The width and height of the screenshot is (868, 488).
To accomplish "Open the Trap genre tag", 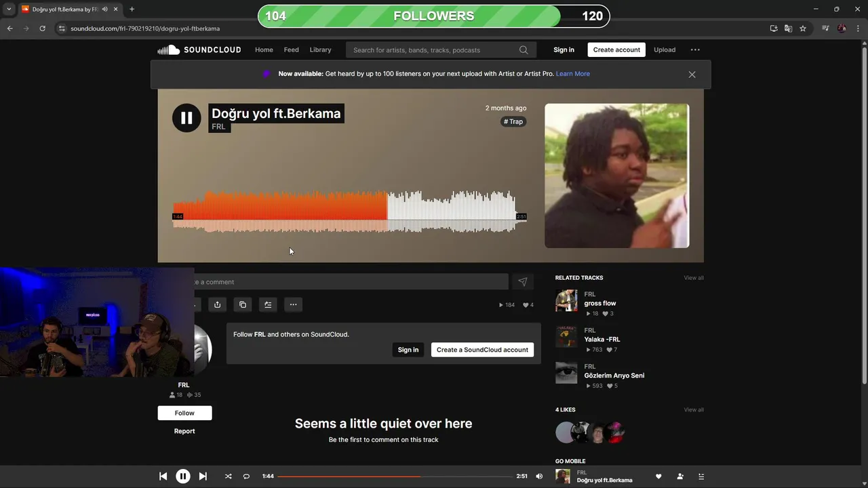I will [x=513, y=121].
